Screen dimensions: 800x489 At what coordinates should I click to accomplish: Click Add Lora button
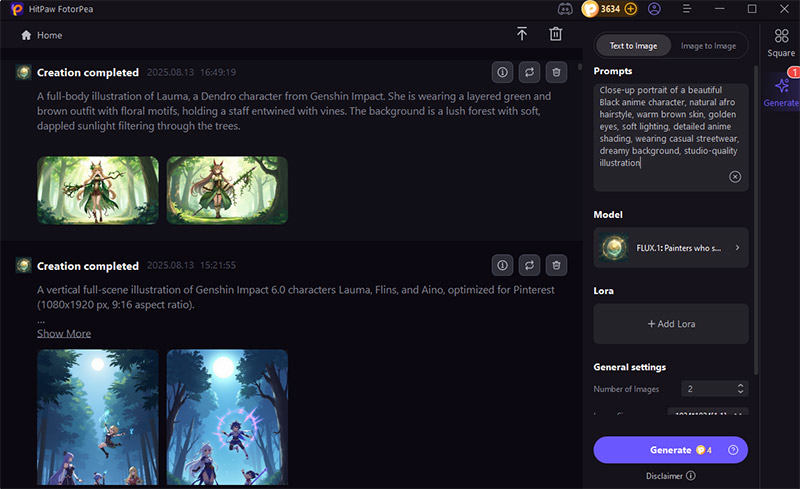(670, 324)
